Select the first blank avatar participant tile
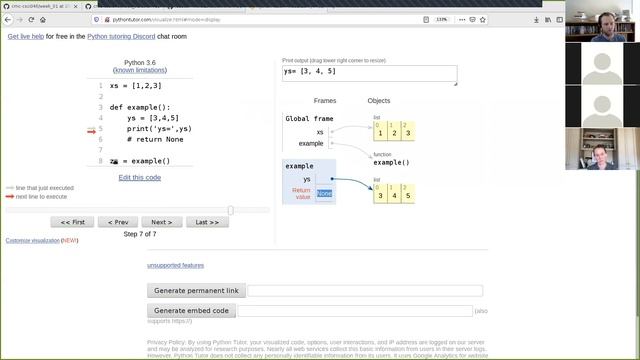 pos(602,64)
